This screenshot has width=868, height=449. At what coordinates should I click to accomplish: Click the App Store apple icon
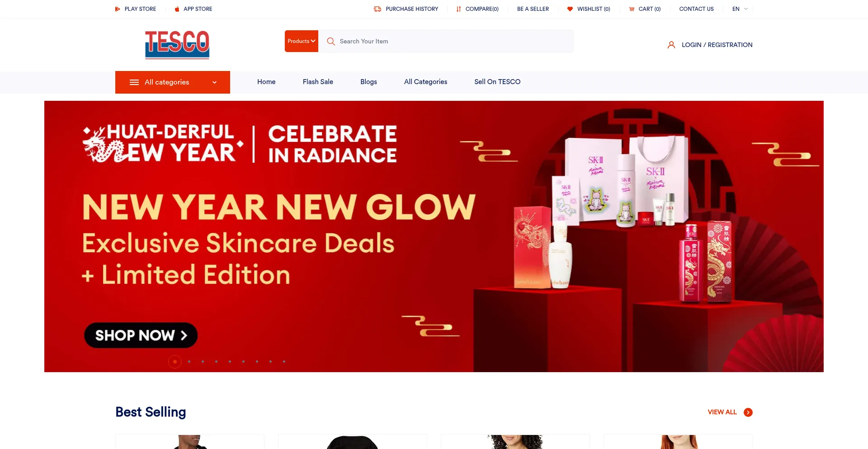(177, 9)
